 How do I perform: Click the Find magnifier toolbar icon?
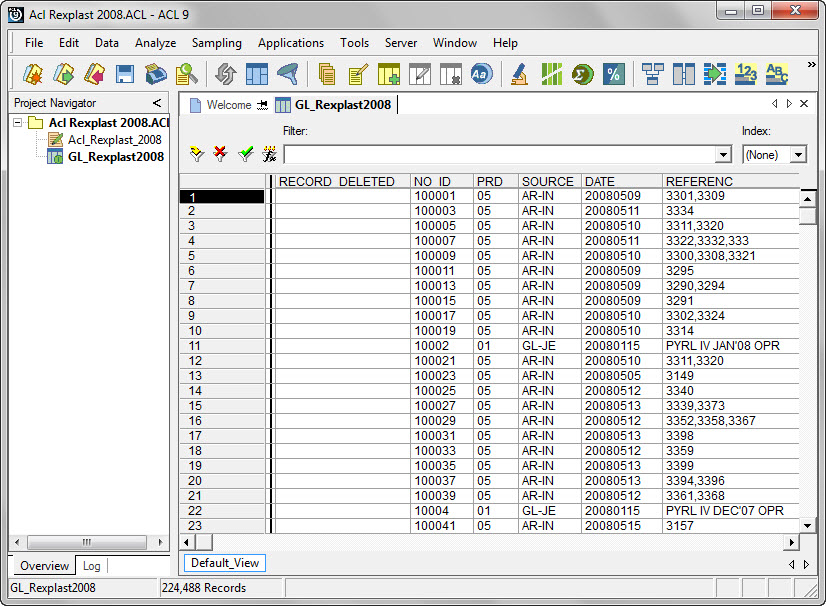click(186, 74)
